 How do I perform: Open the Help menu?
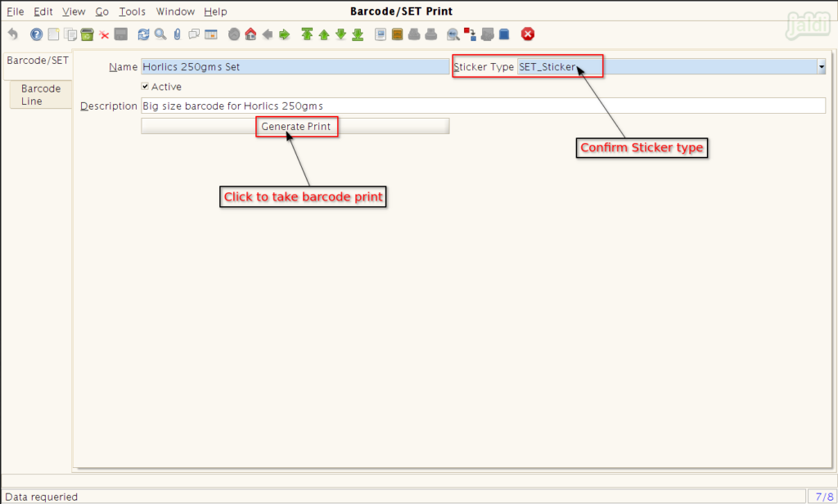(215, 11)
